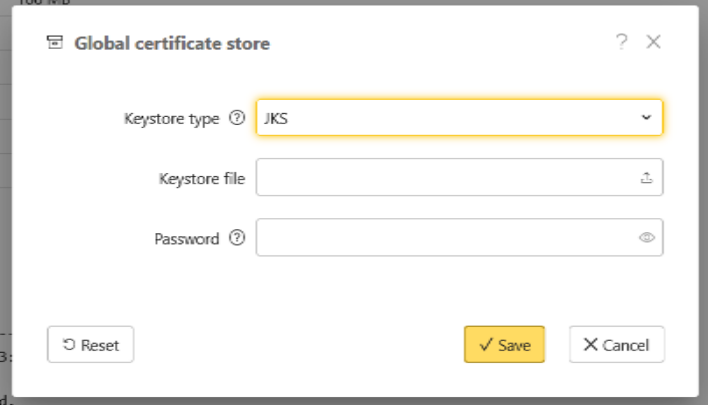Click the Keystore type label text
This screenshot has width=708, height=405.
coord(171,118)
